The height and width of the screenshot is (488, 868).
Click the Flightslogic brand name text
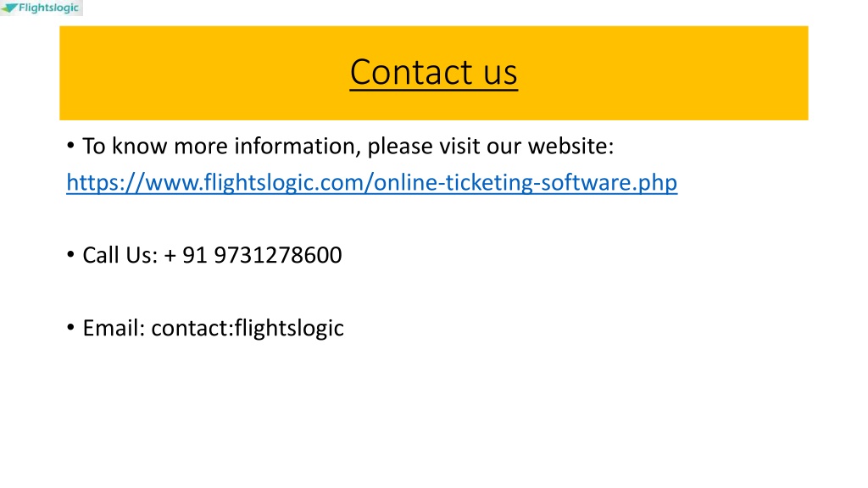click(x=48, y=8)
